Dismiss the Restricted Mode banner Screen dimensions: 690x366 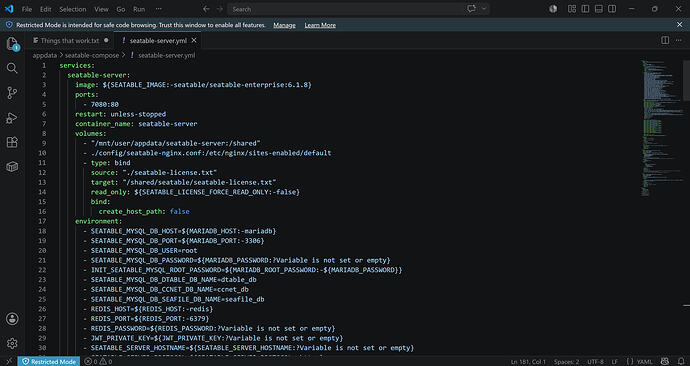(x=679, y=25)
